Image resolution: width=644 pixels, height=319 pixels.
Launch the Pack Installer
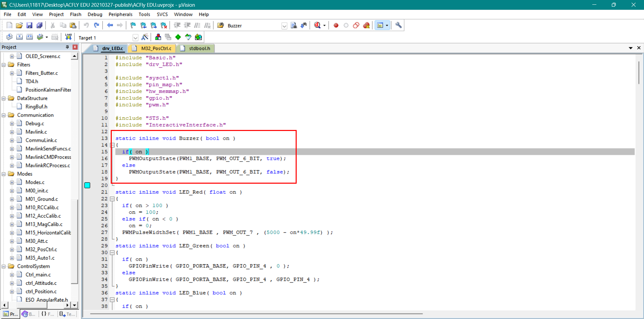[x=199, y=37]
